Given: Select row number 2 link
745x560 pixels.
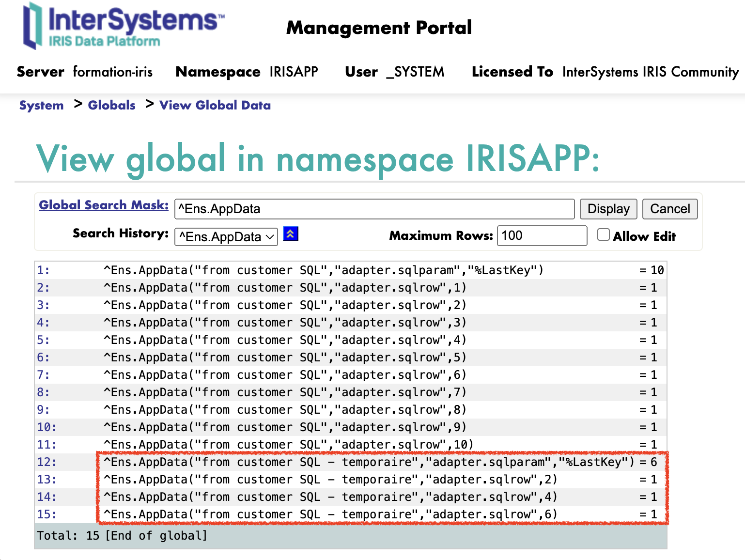Looking at the screenshot, I should click(43, 288).
